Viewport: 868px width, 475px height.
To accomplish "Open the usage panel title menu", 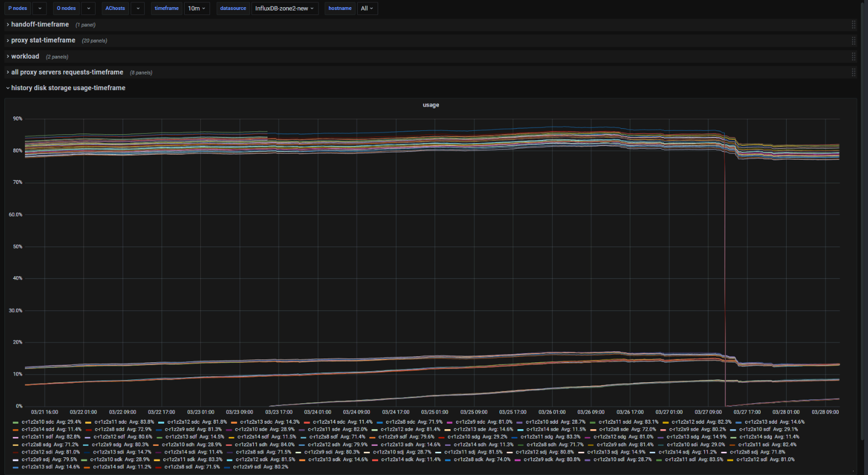I will pyautogui.click(x=431, y=105).
